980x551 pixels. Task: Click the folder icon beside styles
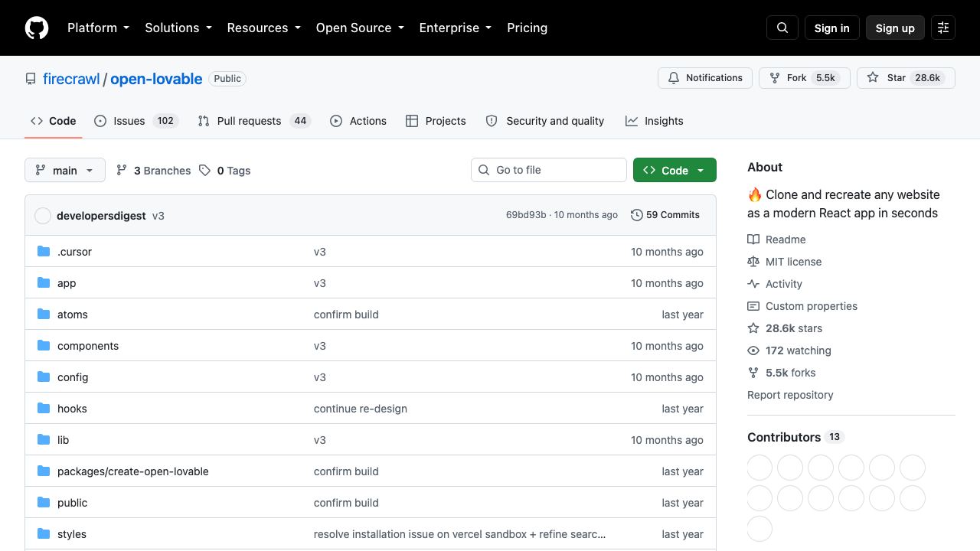coord(44,534)
